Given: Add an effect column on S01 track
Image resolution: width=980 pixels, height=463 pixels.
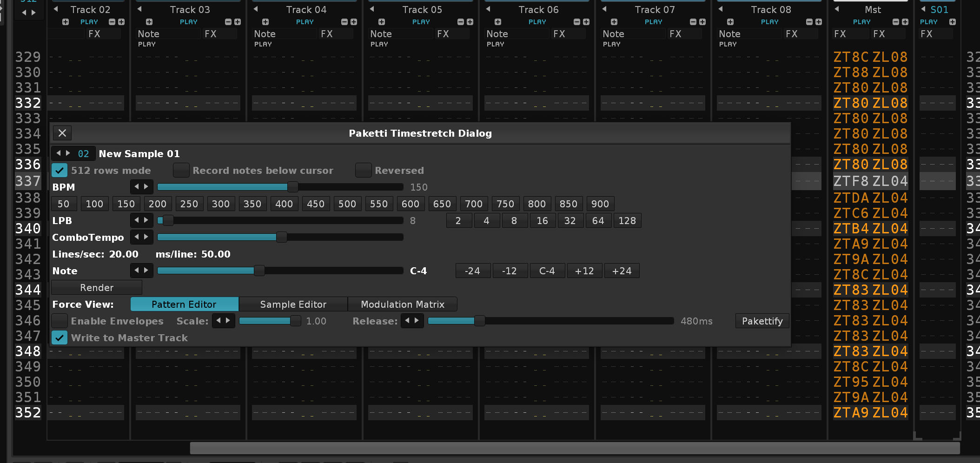Looking at the screenshot, I should (x=953, y=22).
